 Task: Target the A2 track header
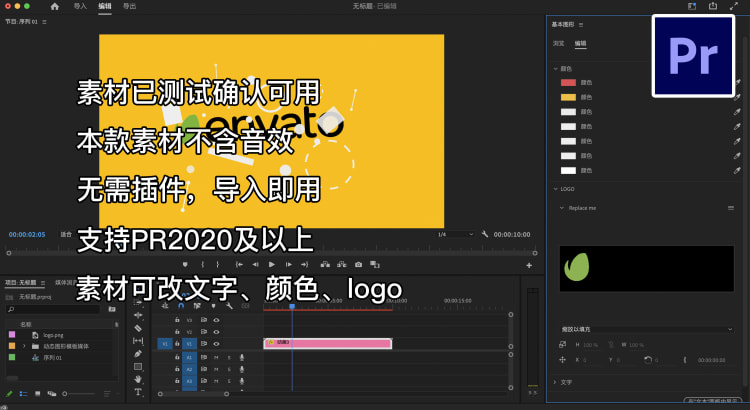[189, 369]
